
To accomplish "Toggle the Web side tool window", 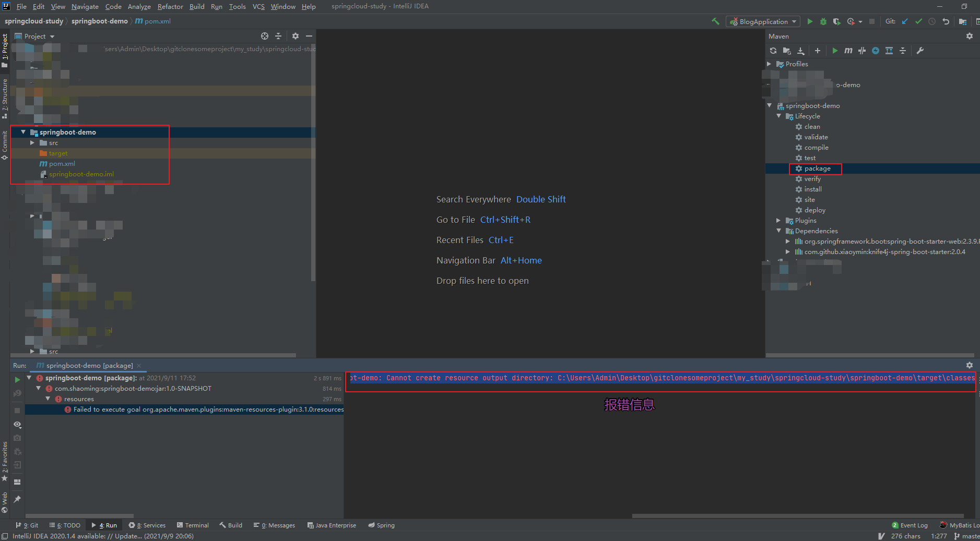I will coord(5,502).
